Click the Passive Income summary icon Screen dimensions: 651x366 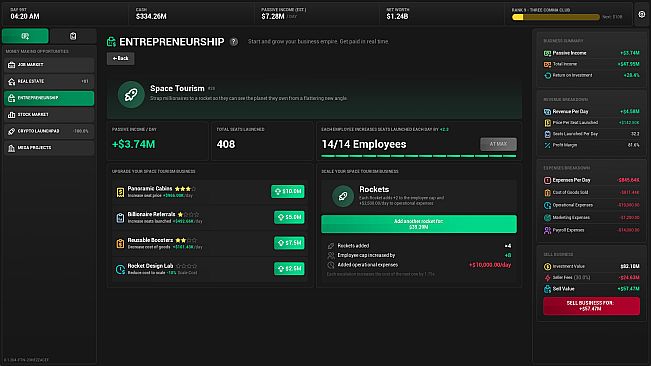point(547,53)
